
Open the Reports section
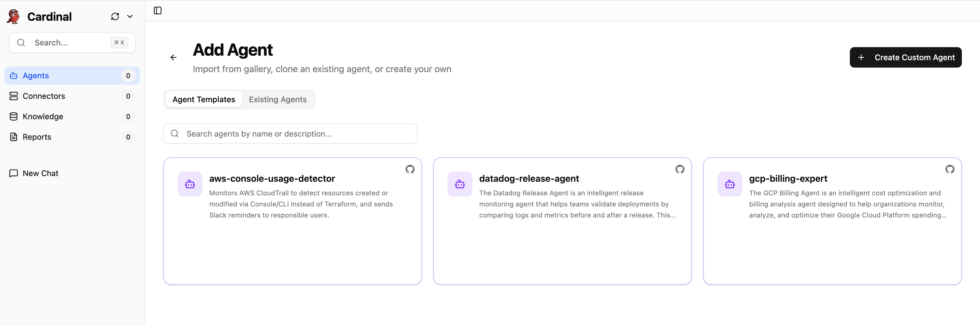[37, 137]
